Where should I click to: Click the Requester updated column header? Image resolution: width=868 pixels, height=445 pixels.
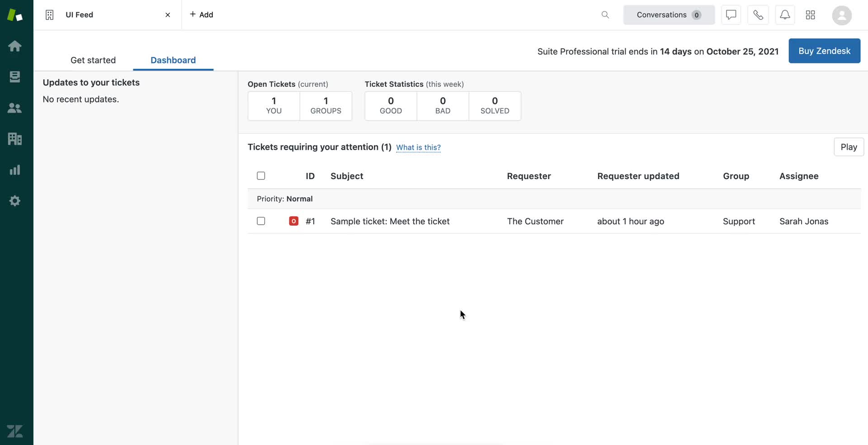point(638,176)
